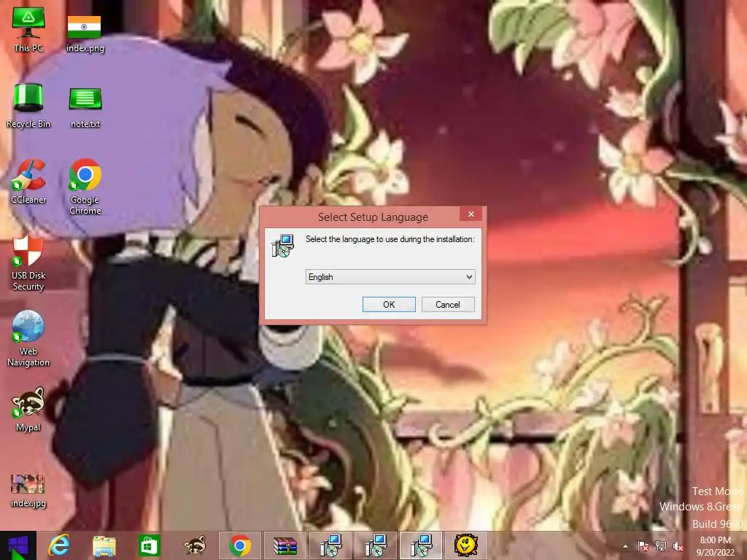Screen dimensions: 747x560
Task: Show hidden system tray icons
Action: pos(625,547)
